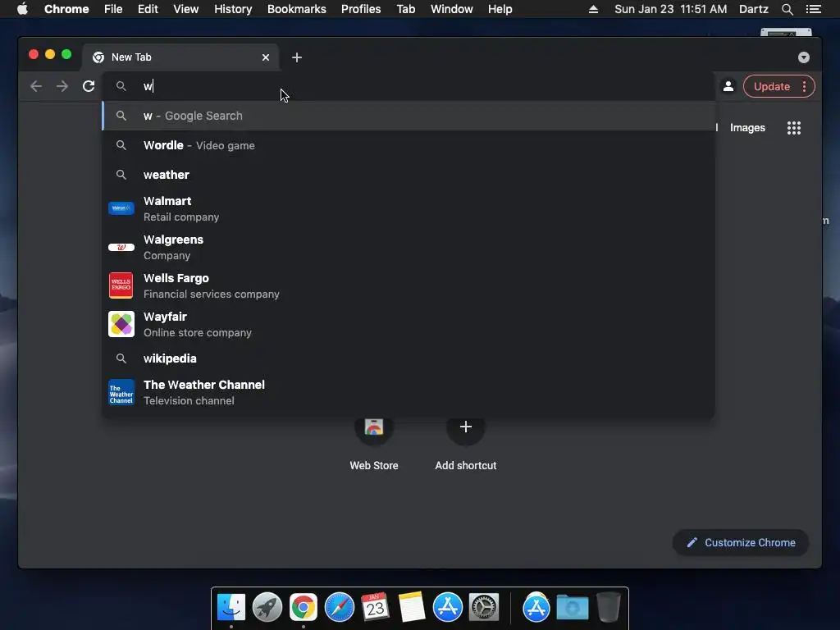
Task: Choose the weather search suggestion
Action: pos(409,175)
